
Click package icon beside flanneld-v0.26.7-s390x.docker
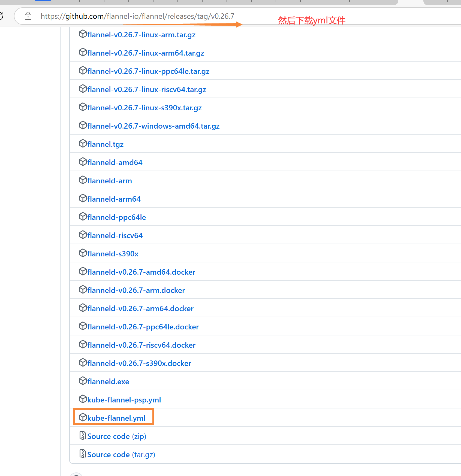83,362
